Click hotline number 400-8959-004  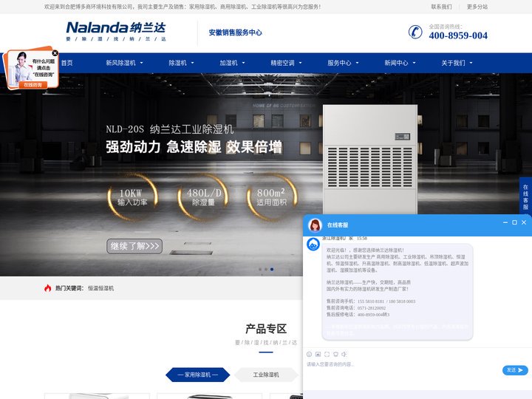(458, 35)
